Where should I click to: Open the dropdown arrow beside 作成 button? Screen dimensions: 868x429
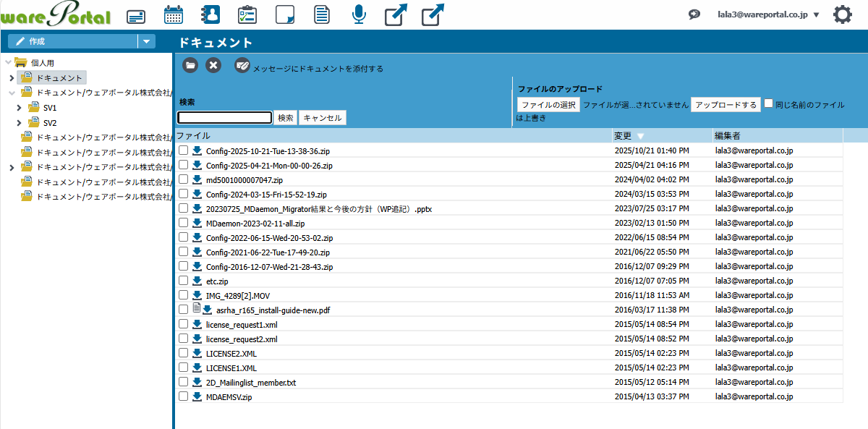(148, 42)
